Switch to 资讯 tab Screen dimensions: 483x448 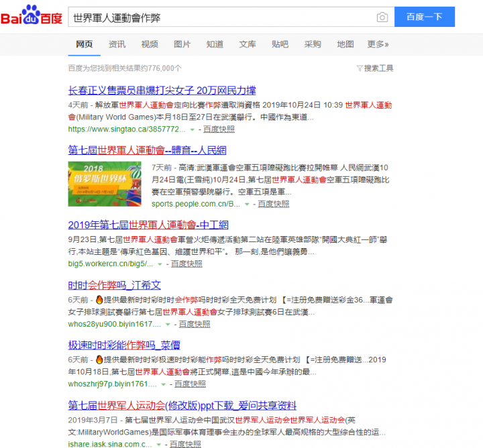(x=117, y=44)
